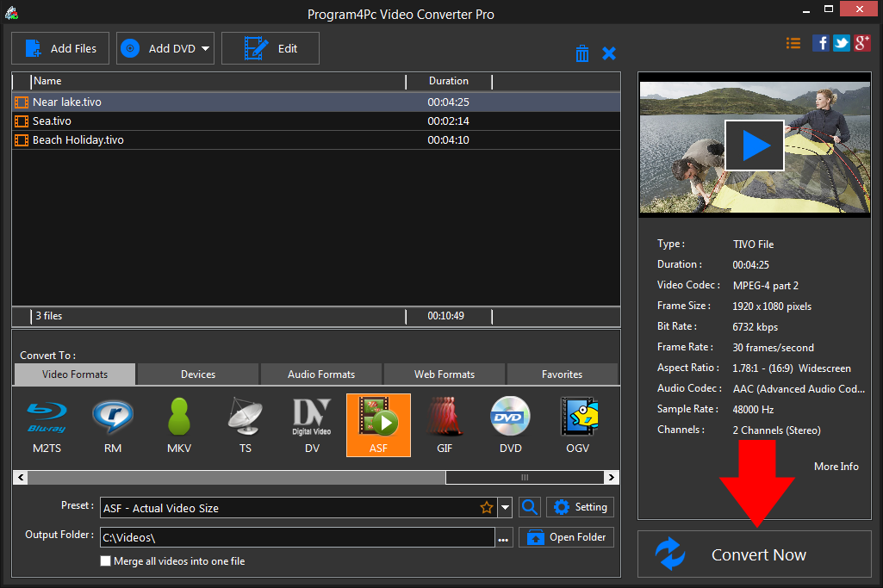Click the Sea.tivo duration 00:02:14
Screen dimensions: 883x588
pyautogui.click(x=448, y=121)
